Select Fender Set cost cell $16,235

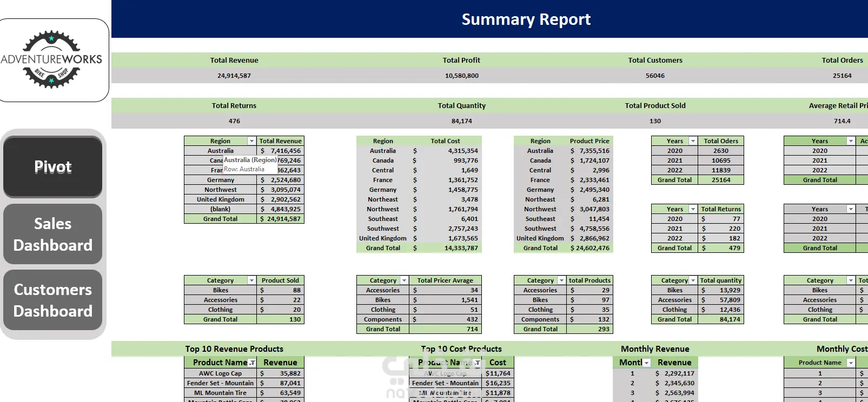[x=498, y=383]
